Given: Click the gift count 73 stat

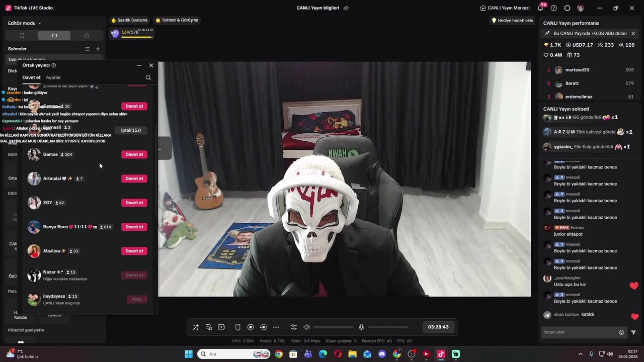Looking at the screenshot, I should 573,55.
